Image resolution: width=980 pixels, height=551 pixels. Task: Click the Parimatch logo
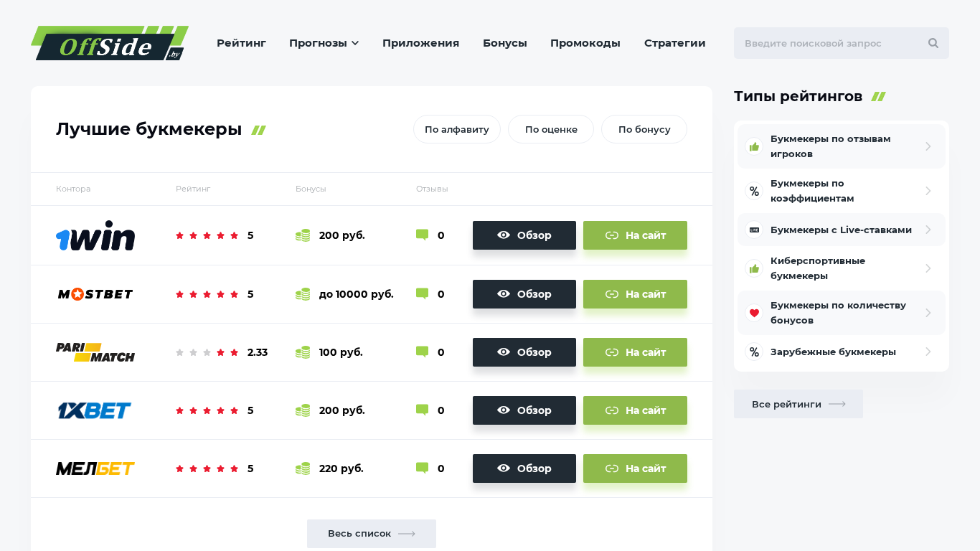click(x=95, y=352)
